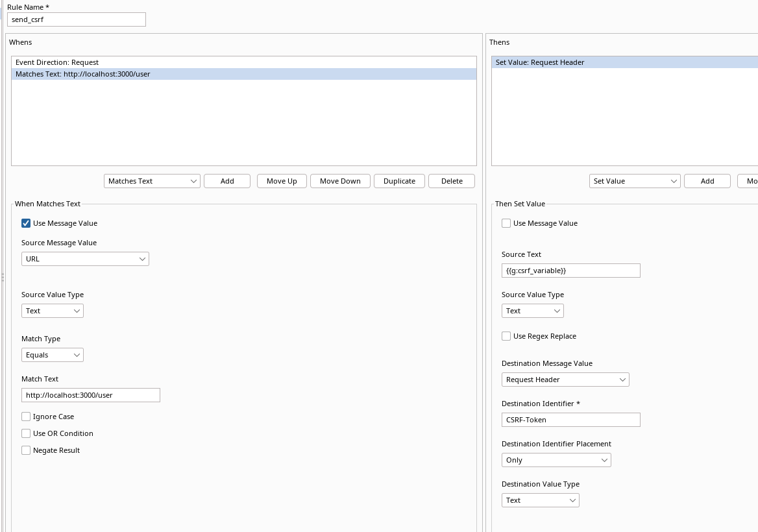Screen dimensions: 758x532
Task: Enable the Ignore Case checkbox
Action: tap(26, 416)
